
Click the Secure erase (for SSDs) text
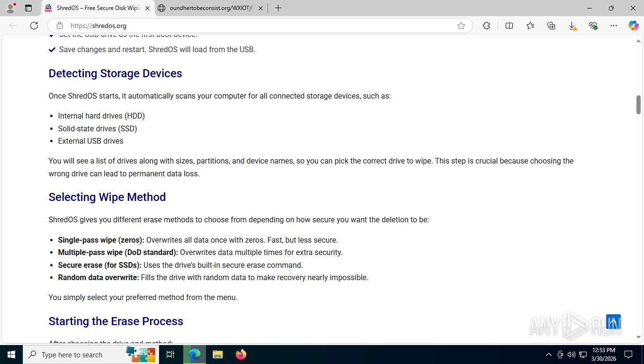tap(99, 265)
